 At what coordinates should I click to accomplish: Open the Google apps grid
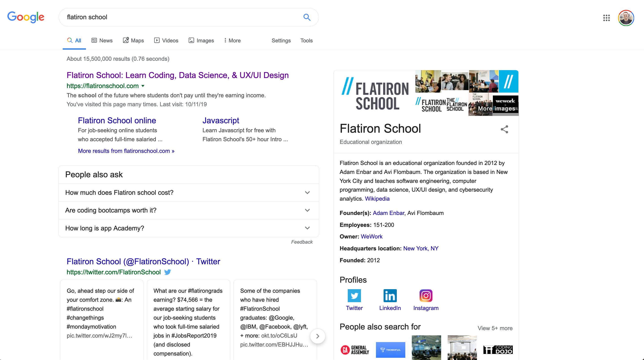tap(606, 18)
